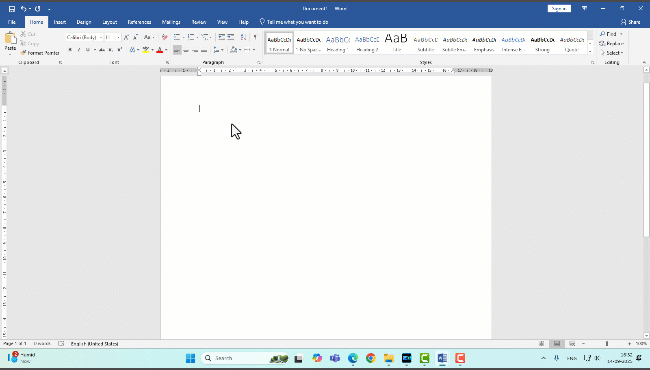Open the font name dropdown
Image resolution: width=650 pixels, height=370 pixels.
coord(101,37)
